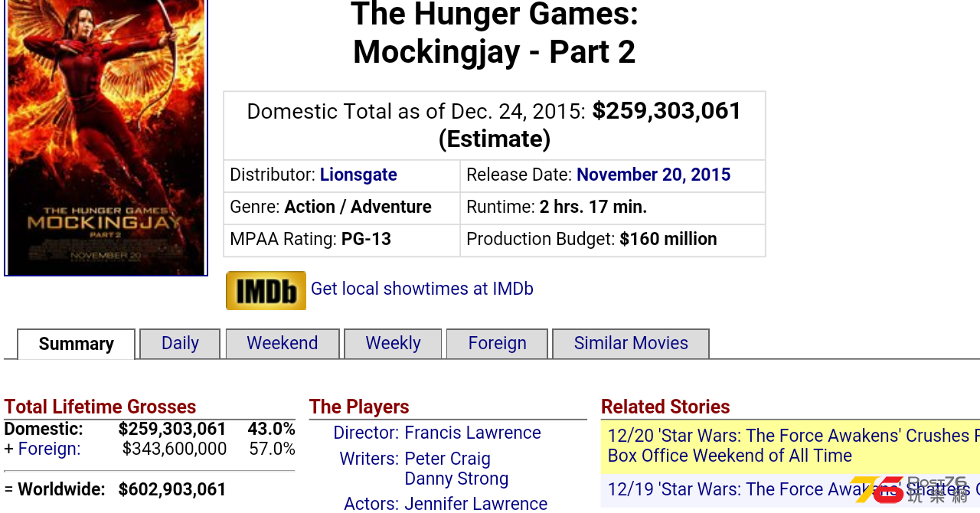Go to the Foreign tab
Screen dimensions: 980x513
pyautogui.click(x=498, y=344)
